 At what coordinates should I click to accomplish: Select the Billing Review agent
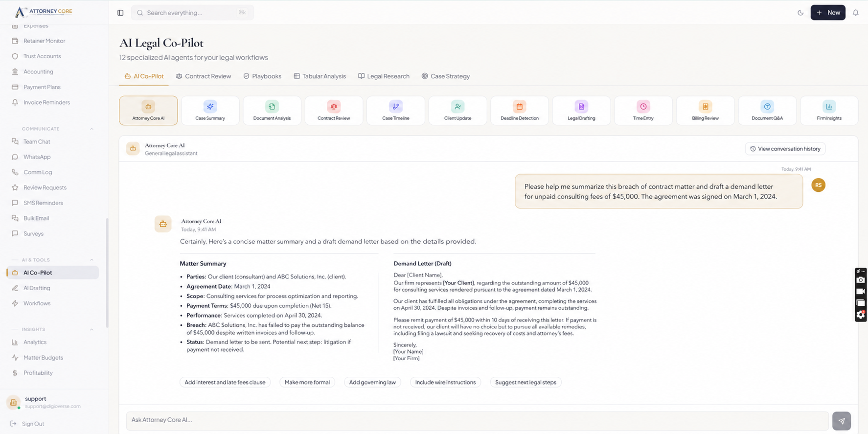tap(705, 111)
